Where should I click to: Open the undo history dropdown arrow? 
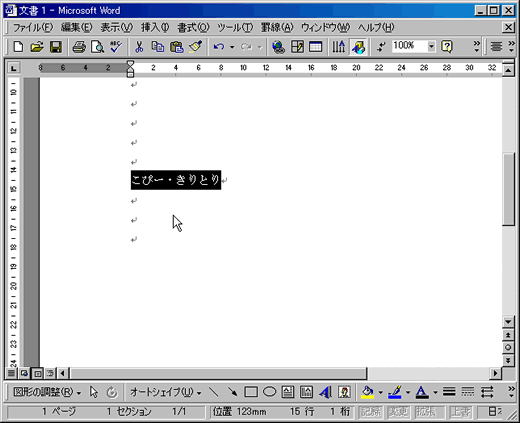click(232, 47)
